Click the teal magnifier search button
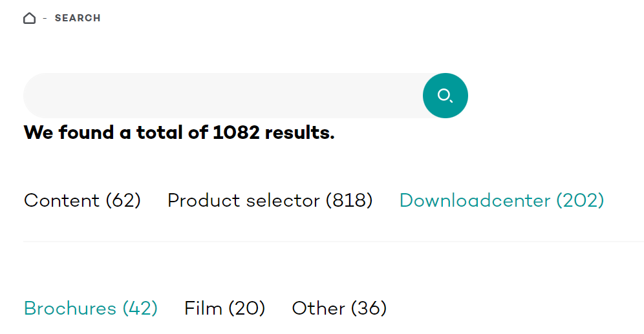Image resolution: width=644 pixels, height=334 pixels. (445, 96)
